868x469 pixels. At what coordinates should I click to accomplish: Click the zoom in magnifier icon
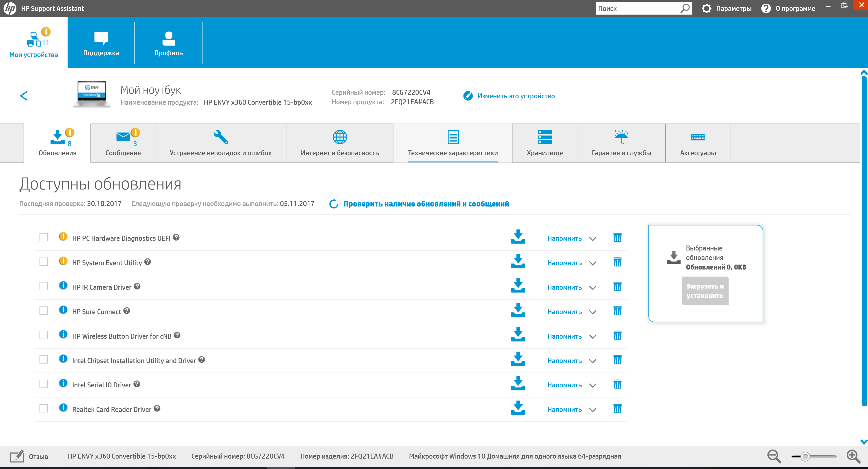[x=853, y=457]
